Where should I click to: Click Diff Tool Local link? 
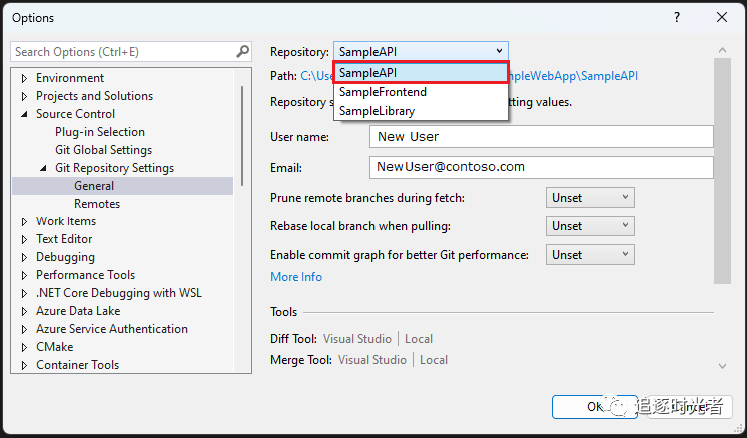[419, 339]
